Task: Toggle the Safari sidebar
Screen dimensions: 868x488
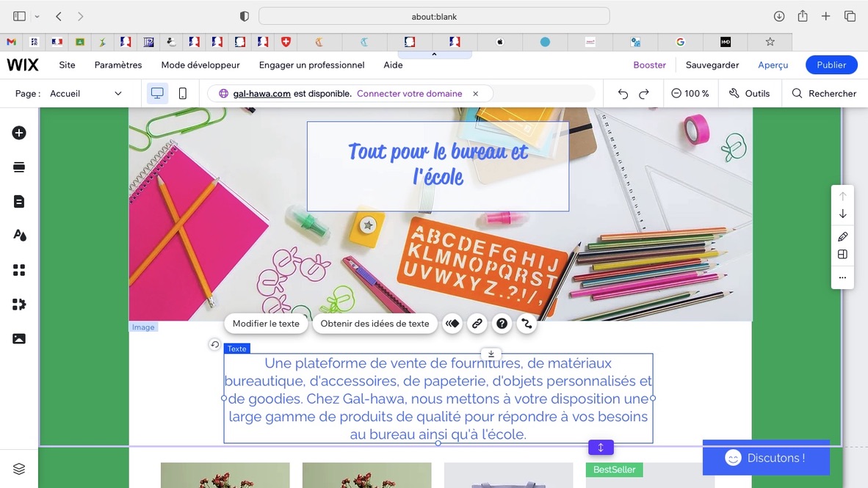Action: (19, 16)
